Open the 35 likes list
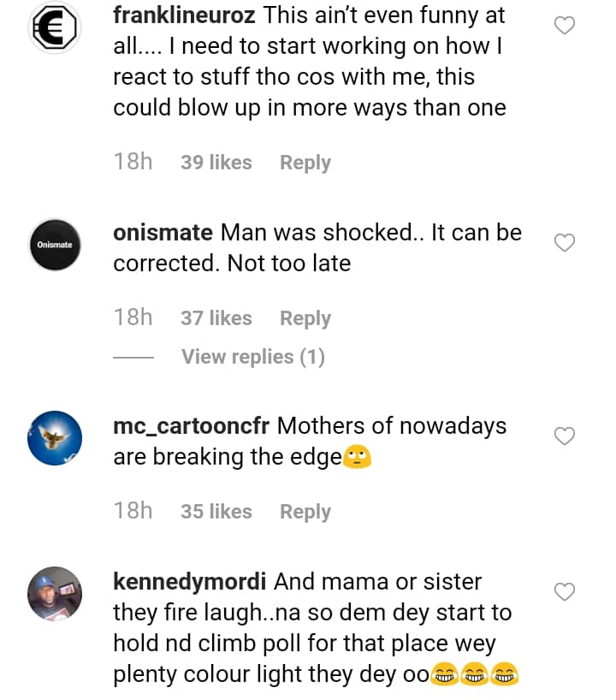Image resolution: width=616 pixels, height=700 pixels. (216, 512)
